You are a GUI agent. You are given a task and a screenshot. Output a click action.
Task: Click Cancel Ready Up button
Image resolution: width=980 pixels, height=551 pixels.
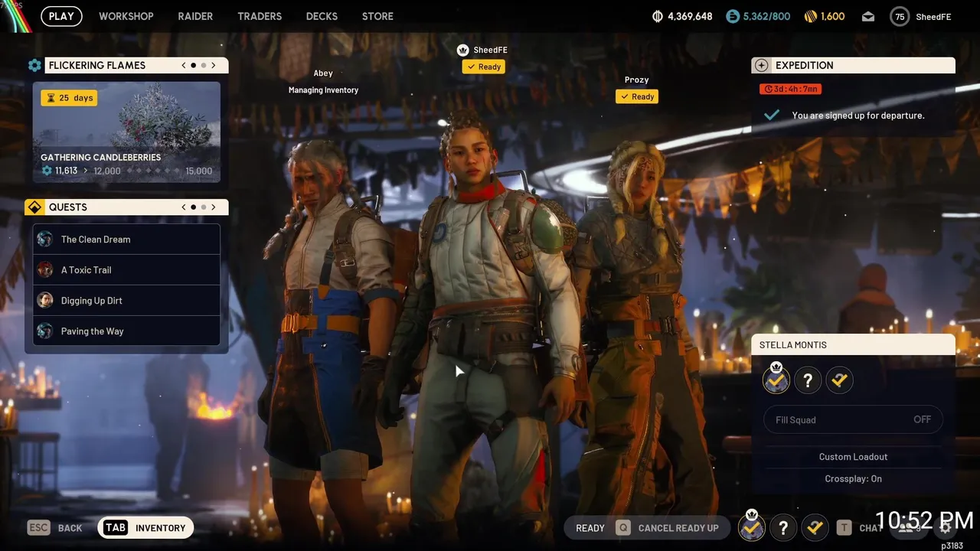pyautogui.click(x=667, y=528)
